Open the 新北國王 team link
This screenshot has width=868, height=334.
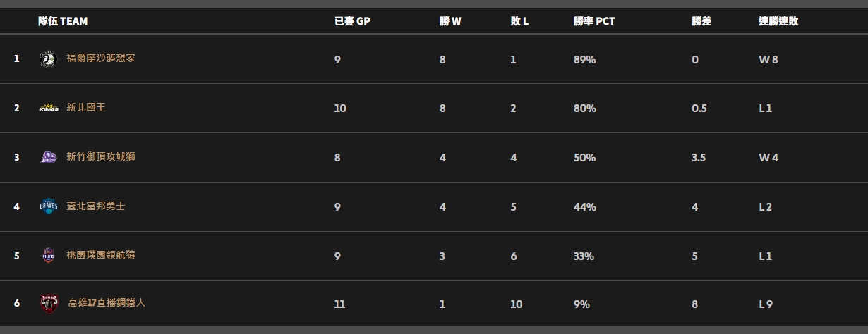[x=86, y=108]
